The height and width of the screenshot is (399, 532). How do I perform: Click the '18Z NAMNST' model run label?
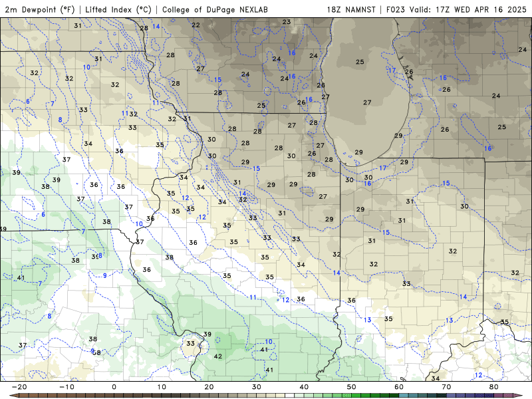(351, 9)
